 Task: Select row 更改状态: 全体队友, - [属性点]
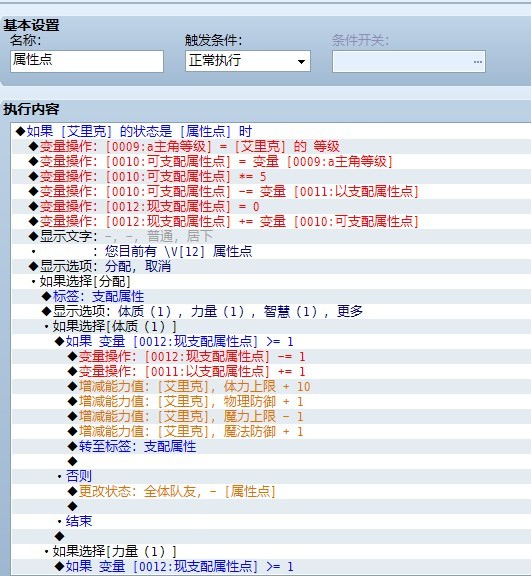[271, 492]
